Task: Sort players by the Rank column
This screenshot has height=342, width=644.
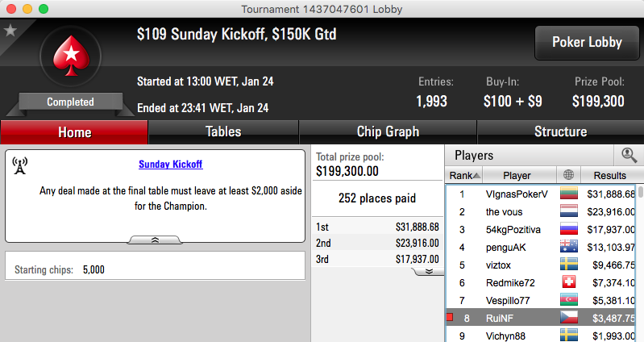Action: pyautogui.click(x=463, y=175)
